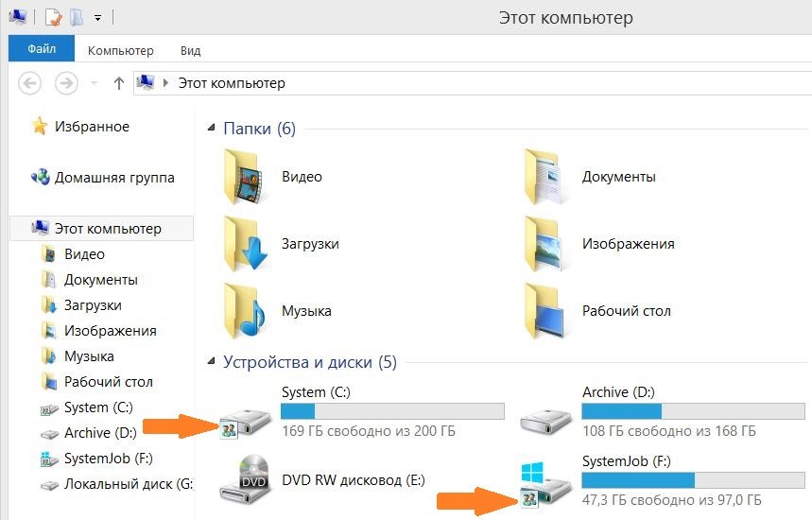Click the Archive (D:) capacity bar

click(x=693, y=411)
